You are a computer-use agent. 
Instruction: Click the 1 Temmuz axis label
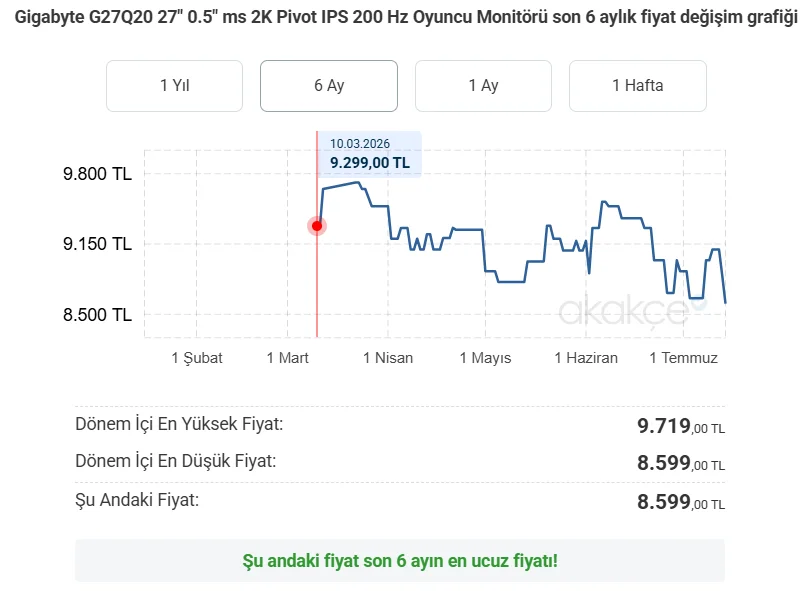tap(683, 358)
